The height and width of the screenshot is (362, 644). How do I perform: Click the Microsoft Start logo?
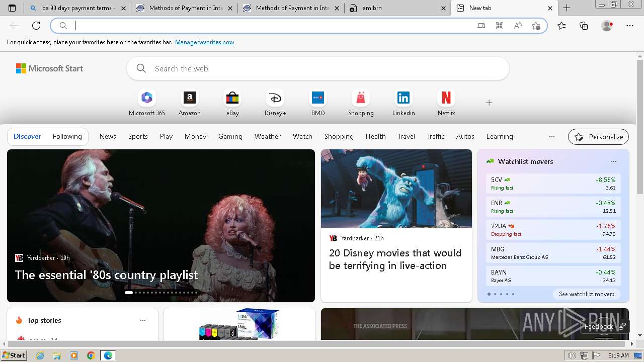pos(49,68)
